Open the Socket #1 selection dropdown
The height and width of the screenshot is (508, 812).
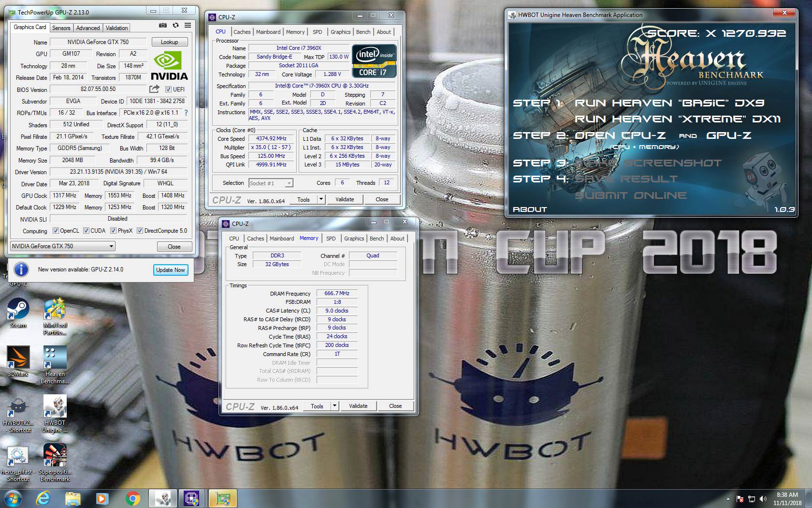point(271,183)
